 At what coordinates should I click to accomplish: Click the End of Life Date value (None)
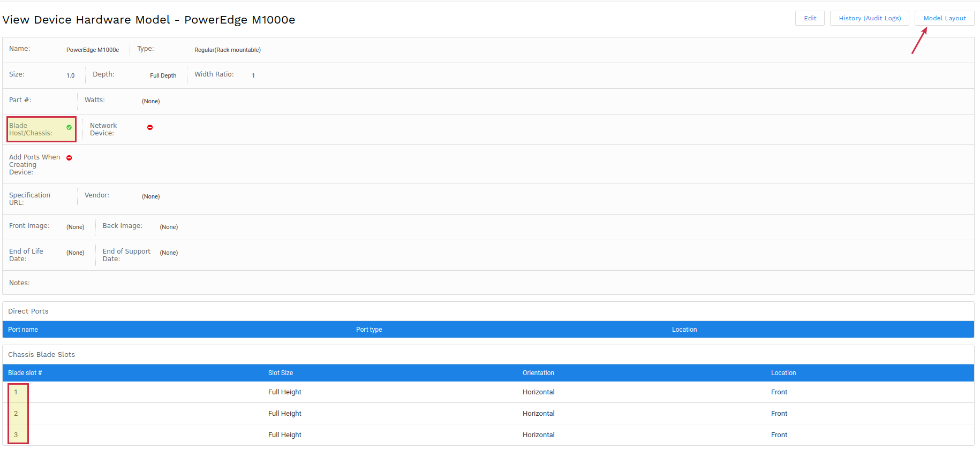pos(76,253)
